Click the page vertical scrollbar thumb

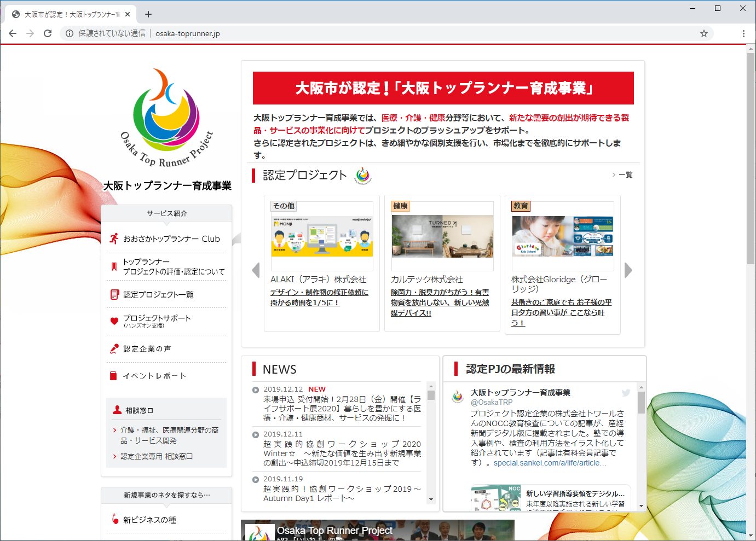click(751, 159)
